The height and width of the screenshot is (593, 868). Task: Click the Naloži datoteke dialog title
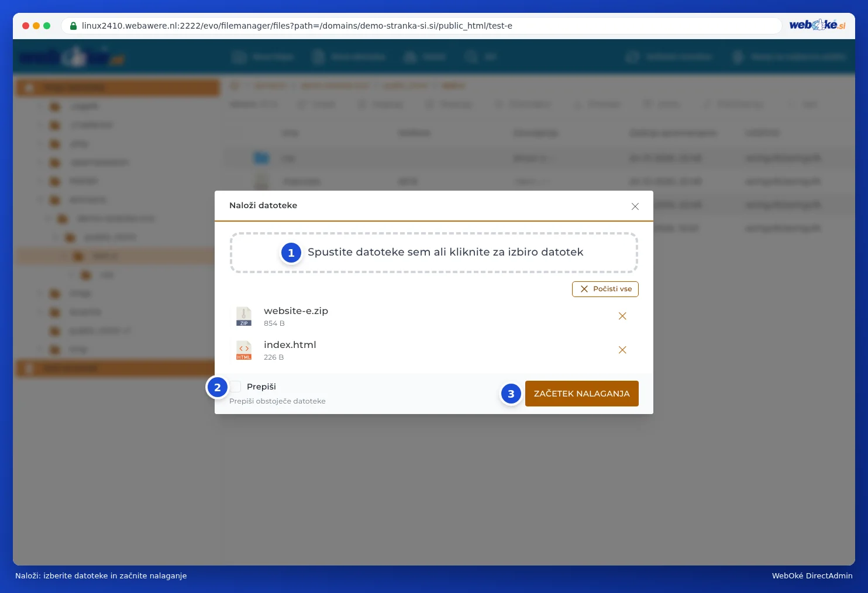(263, 205)
